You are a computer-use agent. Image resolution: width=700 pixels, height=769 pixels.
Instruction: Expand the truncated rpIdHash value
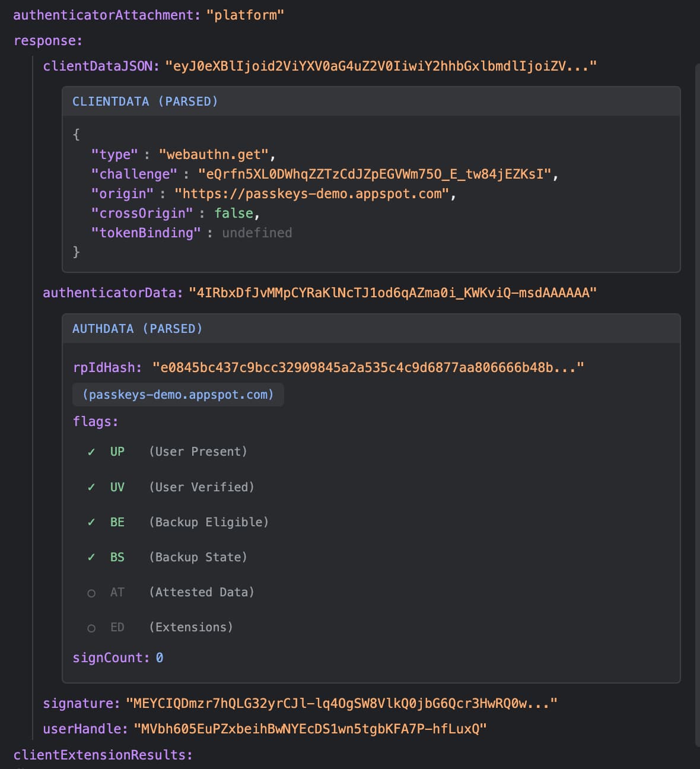point(368,367)
